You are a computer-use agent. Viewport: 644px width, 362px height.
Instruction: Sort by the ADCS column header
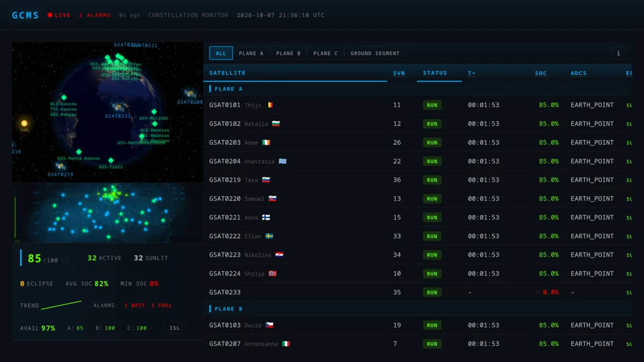pos(579,73)
